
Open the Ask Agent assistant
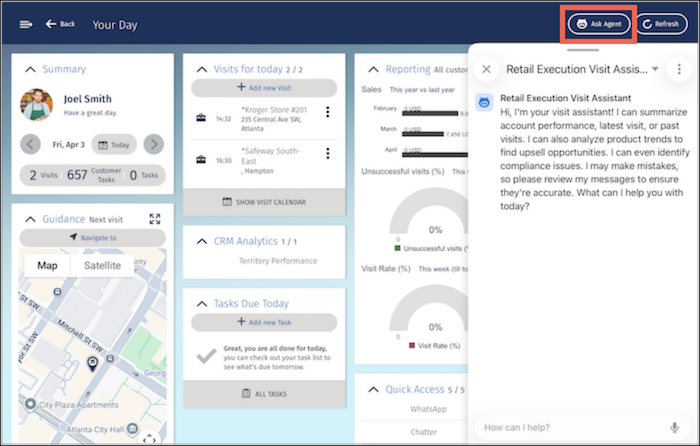[x=599, y=24]
